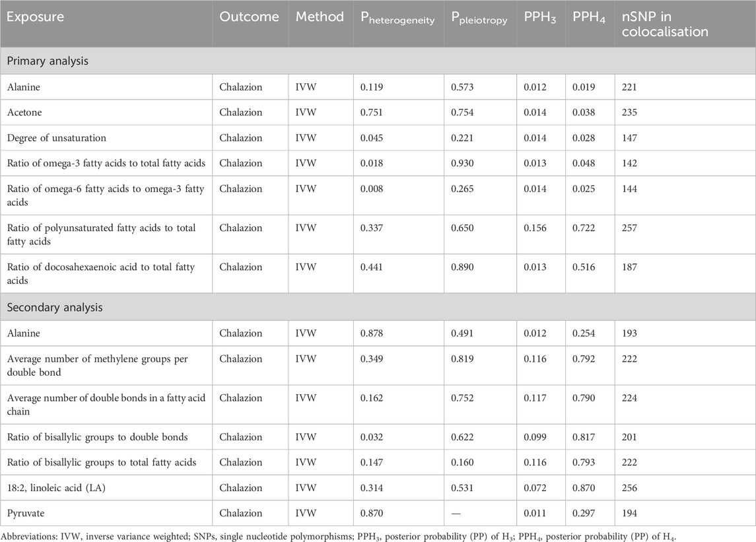Click PPH4 value 0.297
The height and width of the screenshot is (542, 756).
[x=584, y=514]
